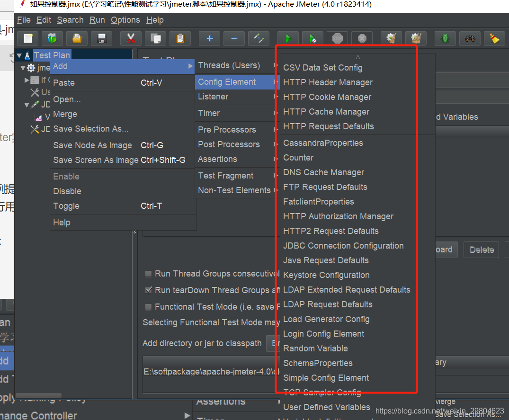
Task: Uncheck Run tearDown Thread Groups checkbox
Action: (x=148, y=290)
